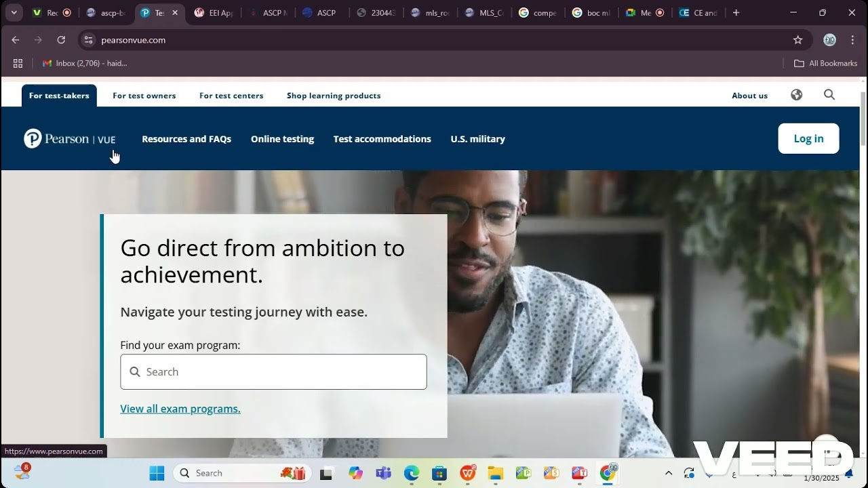Click the exam program Search field
The image size is (868, 488).
point(273,371)
